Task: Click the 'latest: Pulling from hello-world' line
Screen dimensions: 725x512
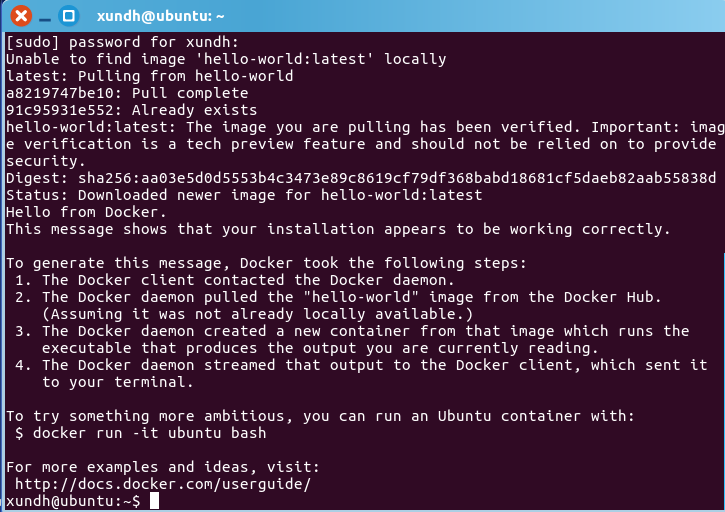Action: pyautogui.click(x=150, y=76)
